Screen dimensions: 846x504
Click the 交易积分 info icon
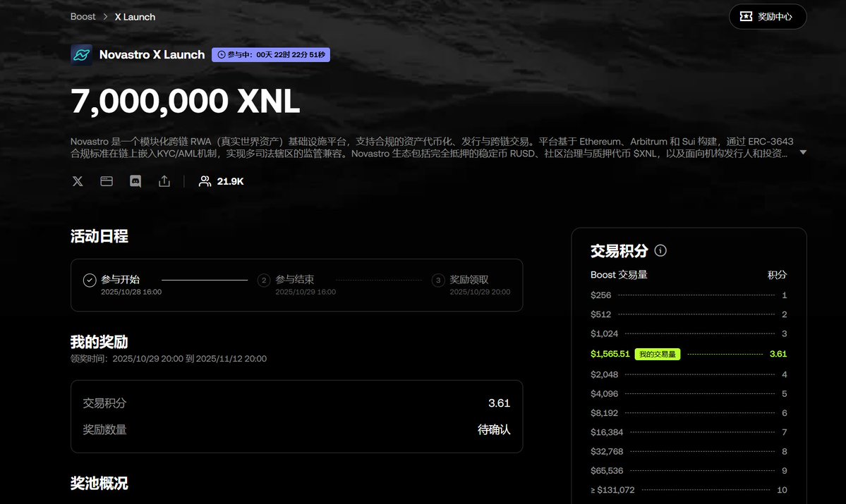(660, 251)
